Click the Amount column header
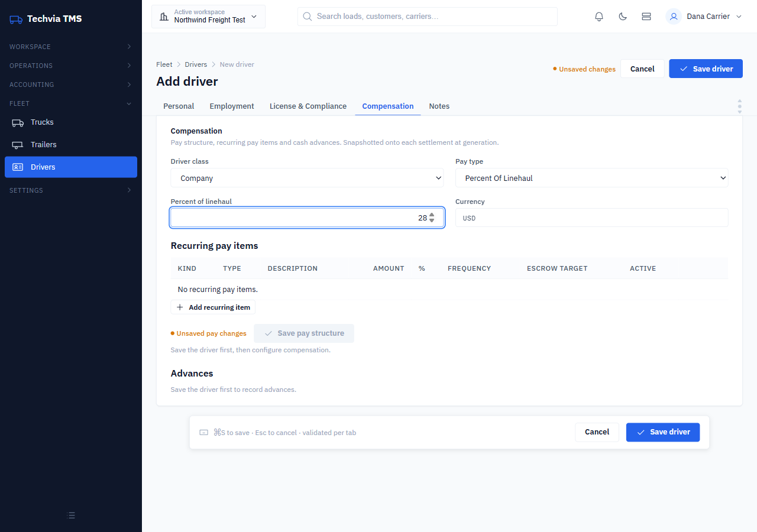This screenshot has width=757, height=532. pyautogui.click(x=389, y=268)
